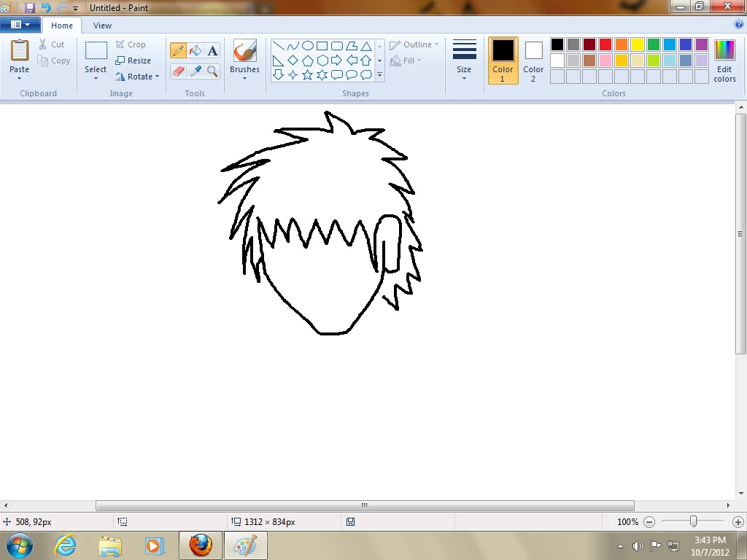
Task: Launch Firefox from the taskbar
Action: (x=200, y=545)
